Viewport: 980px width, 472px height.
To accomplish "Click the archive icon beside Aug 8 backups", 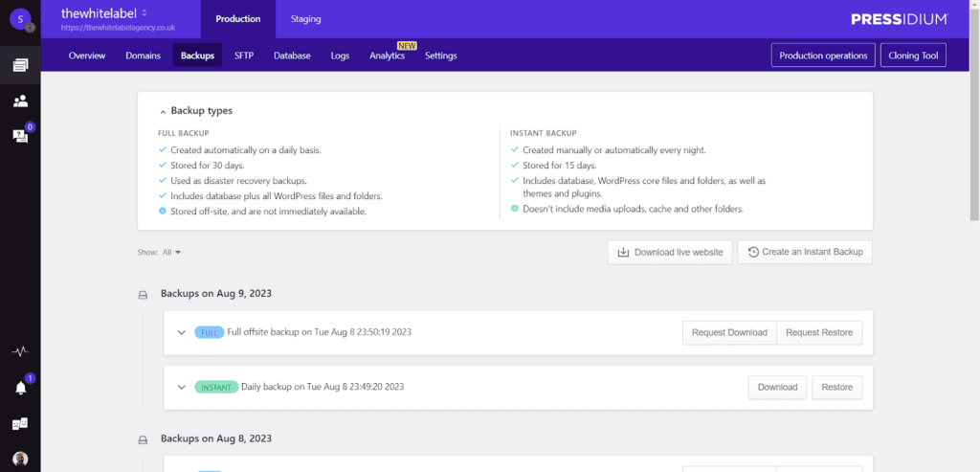I will 143,440.
